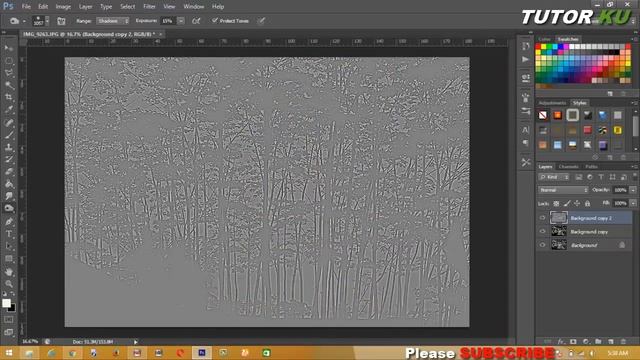Select the Brush tool
640x360 pixels.
[x=9, y=135]
